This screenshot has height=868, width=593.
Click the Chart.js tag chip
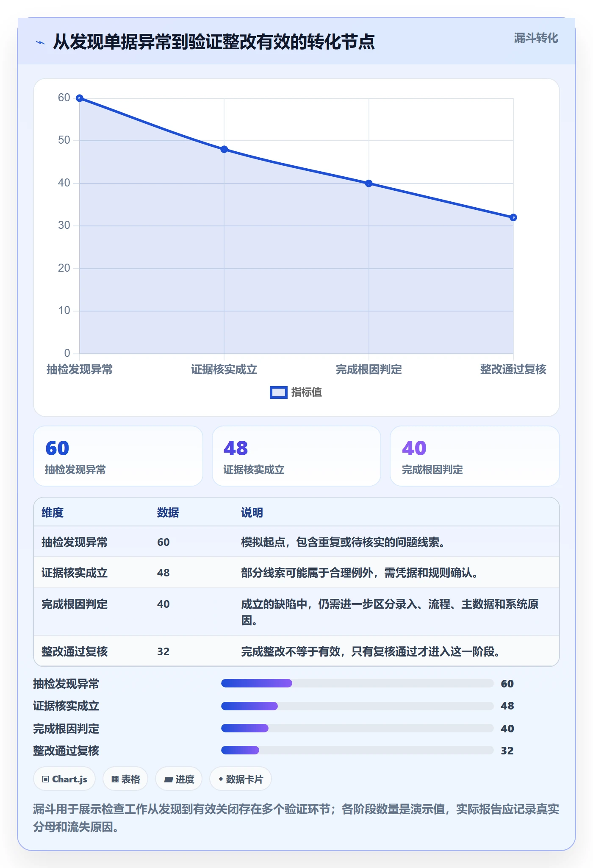click(64, 779)
